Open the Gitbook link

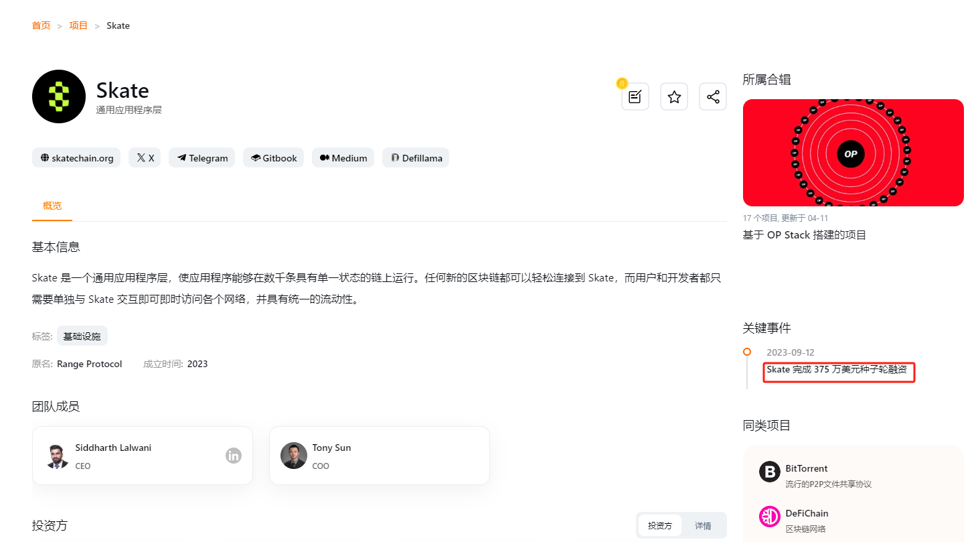pos(273,158)
